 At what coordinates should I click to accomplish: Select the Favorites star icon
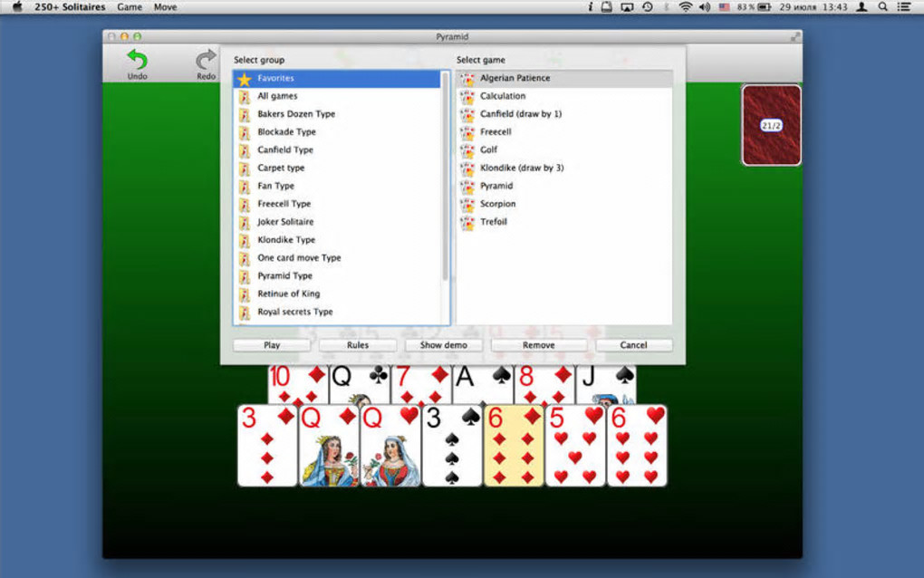pos(245,78)
